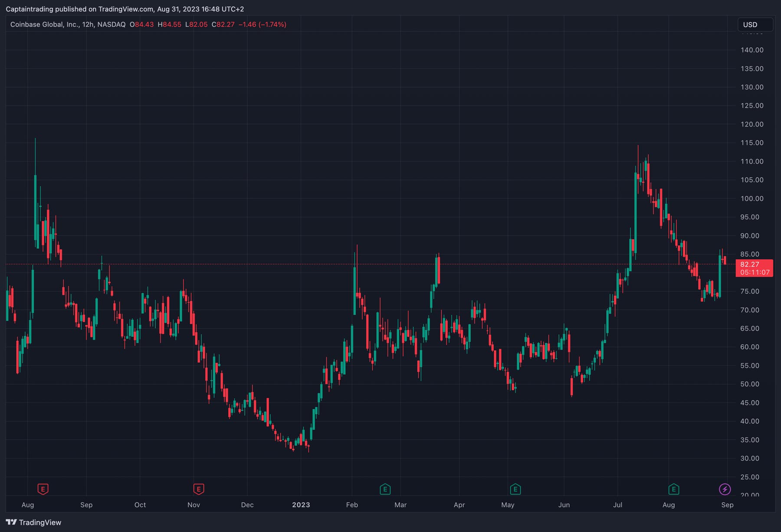
Task: Click the red earnings marker near Aug 2022
Action: [x=43, y=490]
